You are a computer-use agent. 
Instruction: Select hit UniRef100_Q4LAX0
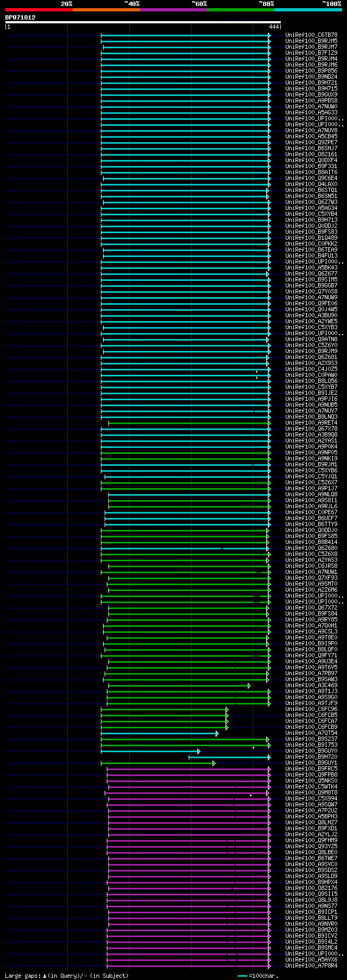[311, 184]
